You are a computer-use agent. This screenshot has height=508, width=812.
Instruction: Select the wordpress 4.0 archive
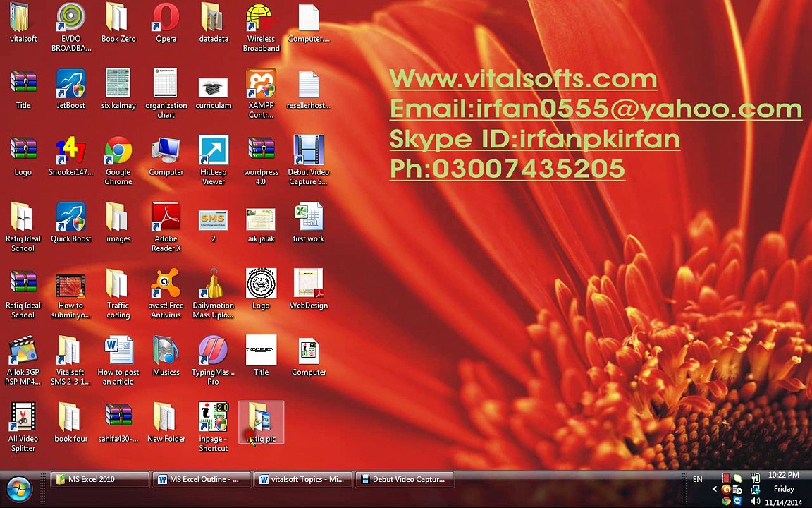(261, 161)
